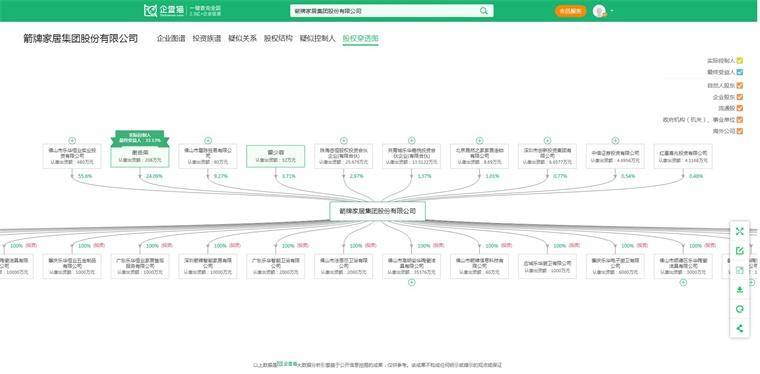
Task: Click the 深圳箭牌智能家居 subsidiary node
Action: [208, 265]
